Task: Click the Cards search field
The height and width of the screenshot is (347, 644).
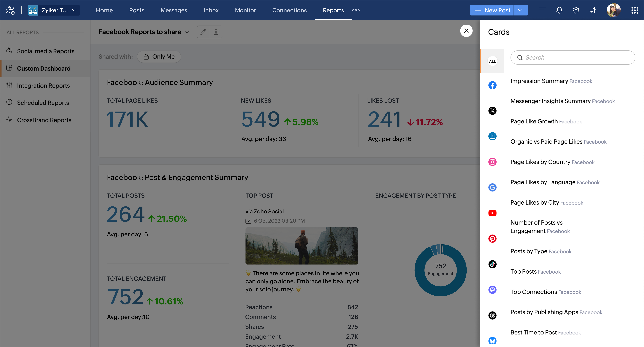Action: click(x=573, y=57)
